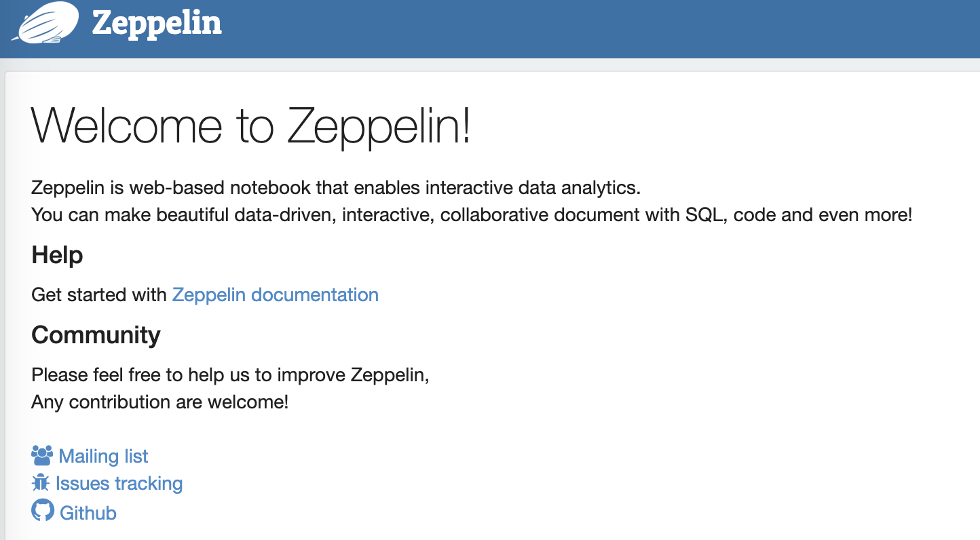Go to the Issues tracking link
Screen dimensions: 980x540
pos(119,484)
